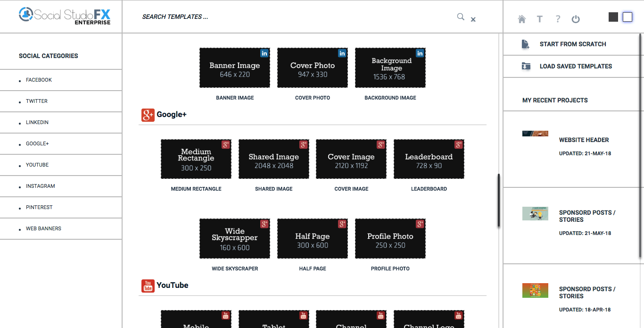Select the Google+ sidebar category
This screenshot has height=328, width=644.
(x=61, y=144)
